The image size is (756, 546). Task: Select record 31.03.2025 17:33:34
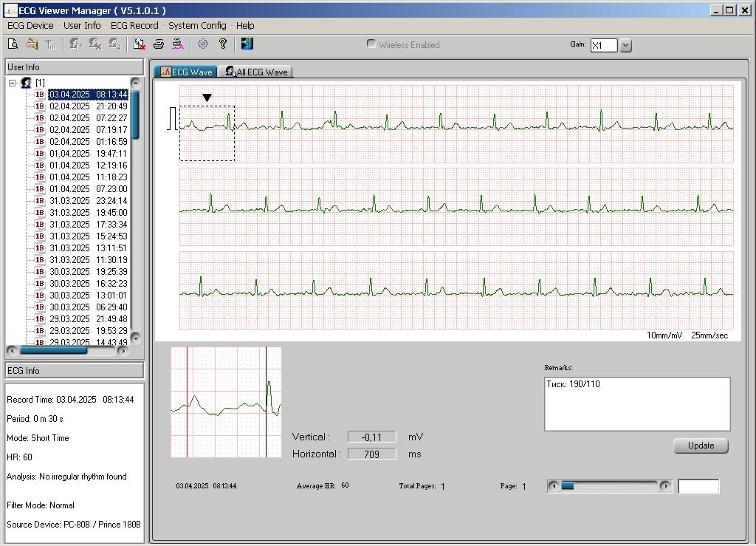tap(89, 225)
